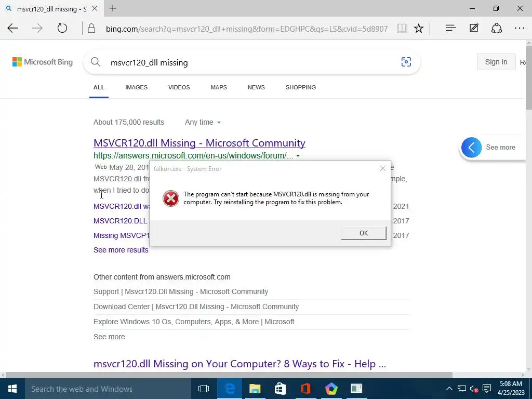This screenshot has width=532, height=399.
Task: Go back using the browser back arrow
Action: coord(12,28)
